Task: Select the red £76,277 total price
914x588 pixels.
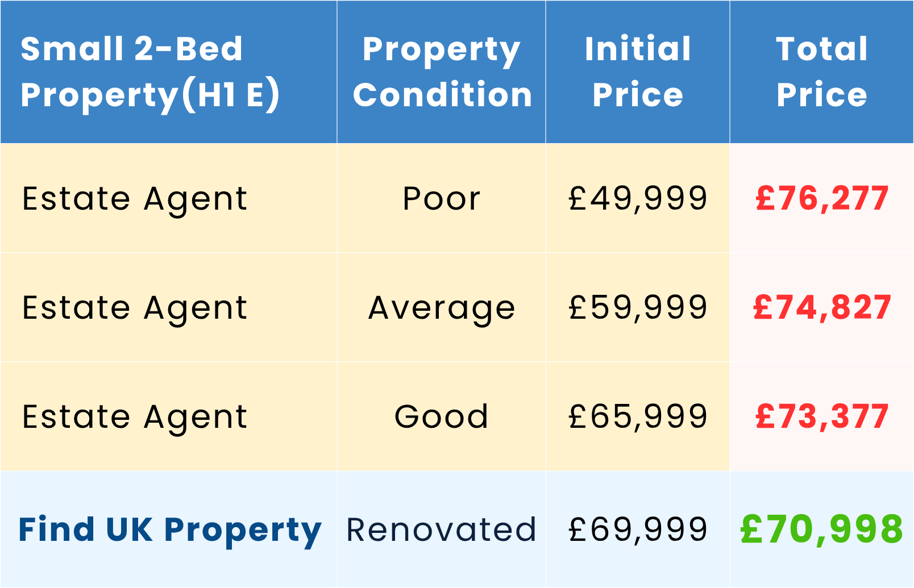Action: (x=822, y=198)
